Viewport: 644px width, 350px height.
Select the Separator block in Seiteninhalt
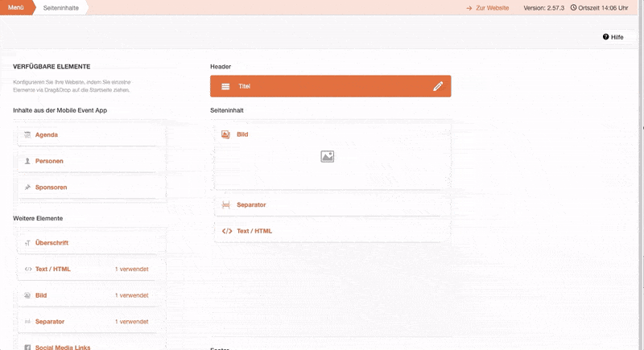coord(332,204)
